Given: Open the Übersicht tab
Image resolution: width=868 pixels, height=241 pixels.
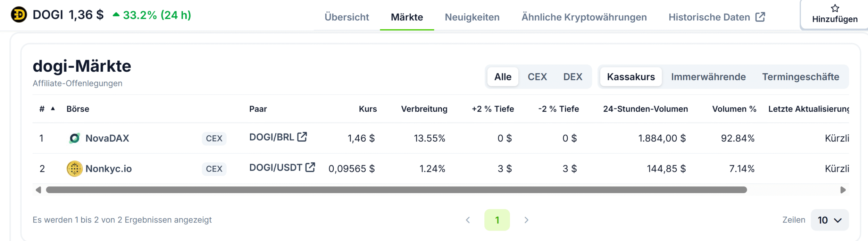Looking at the screenshot, I should pyautogui.click(x=347, y=17).
